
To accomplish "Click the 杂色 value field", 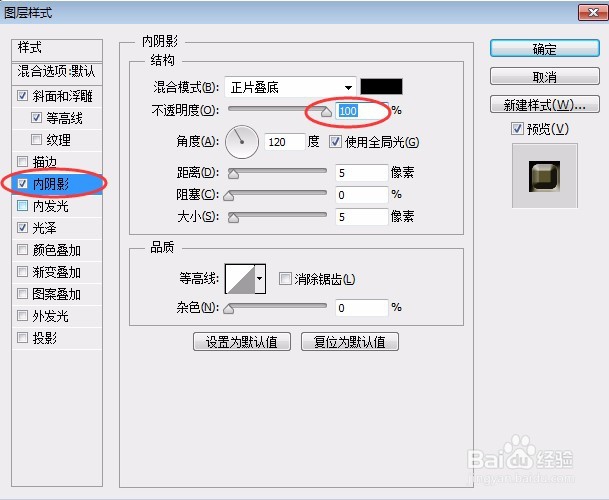I will (362, 308).
